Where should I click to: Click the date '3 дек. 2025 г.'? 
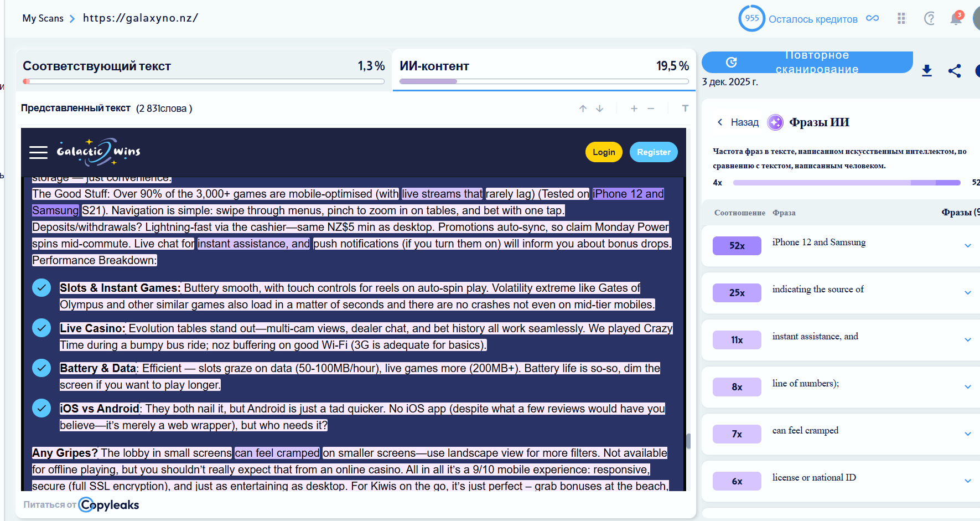pyautogui.click(x=730, y=82)
